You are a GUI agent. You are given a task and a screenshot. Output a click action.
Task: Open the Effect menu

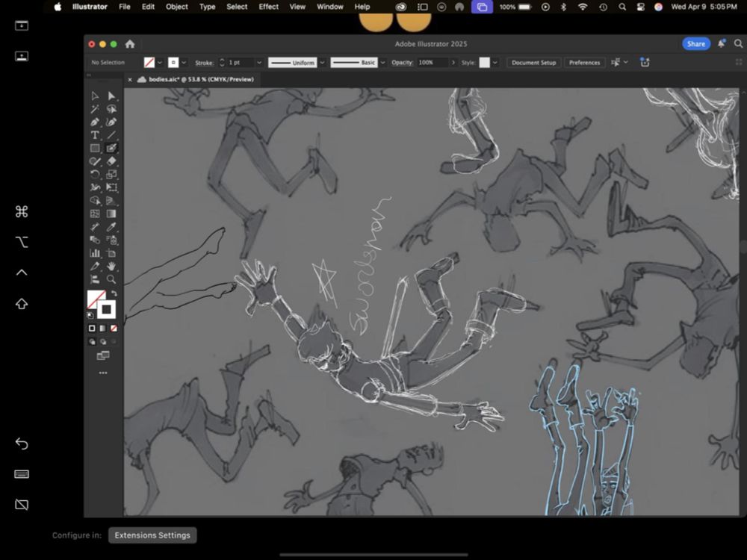point(268,7)
